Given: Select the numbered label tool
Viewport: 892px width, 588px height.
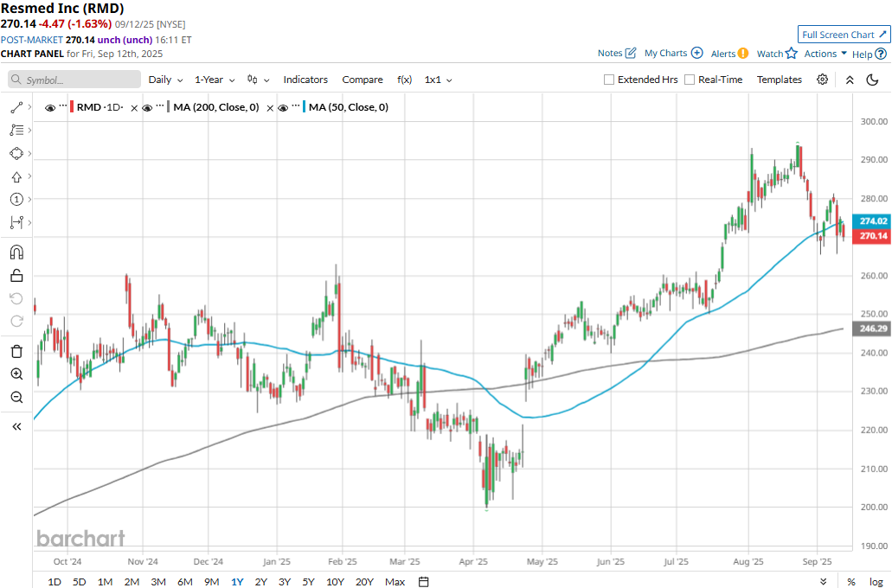Looking at the screenshot, I should point(16,199).
